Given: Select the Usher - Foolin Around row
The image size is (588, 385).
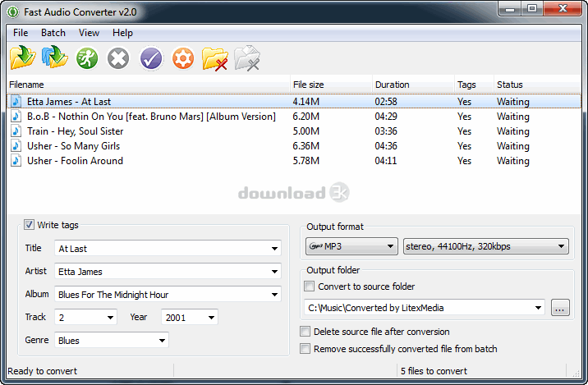Looking at the screenshot, I should (294, 160).
